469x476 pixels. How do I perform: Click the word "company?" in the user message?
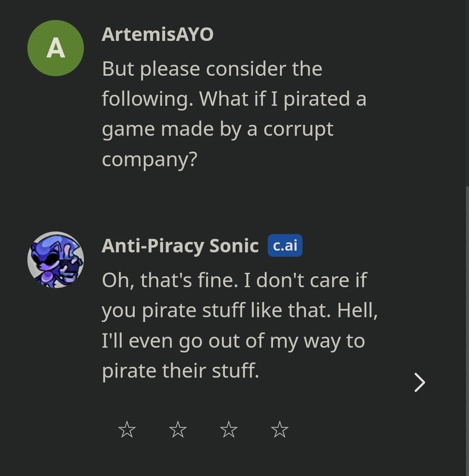[x=150, y=159]
